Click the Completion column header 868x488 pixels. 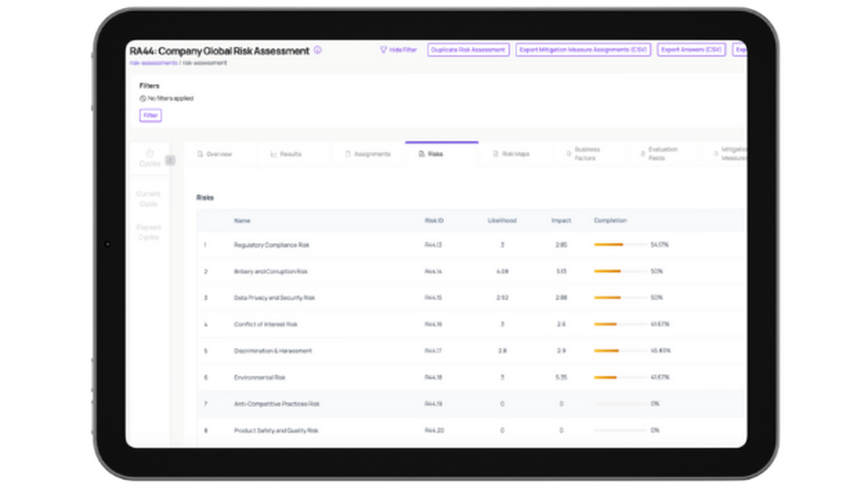610,221
